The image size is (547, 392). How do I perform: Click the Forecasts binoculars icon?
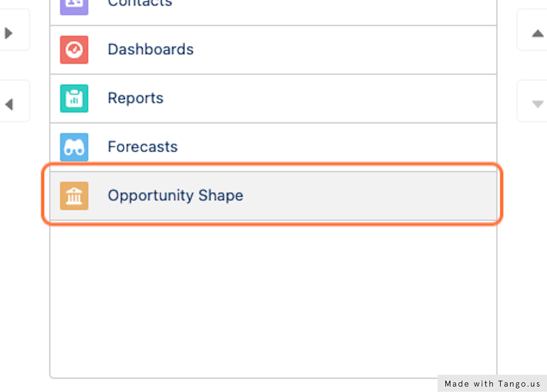74,147
